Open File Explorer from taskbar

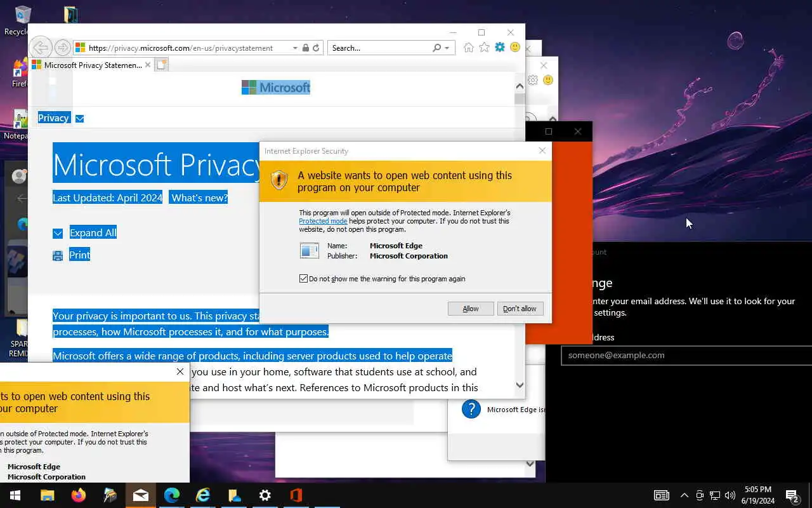[47, 495]
